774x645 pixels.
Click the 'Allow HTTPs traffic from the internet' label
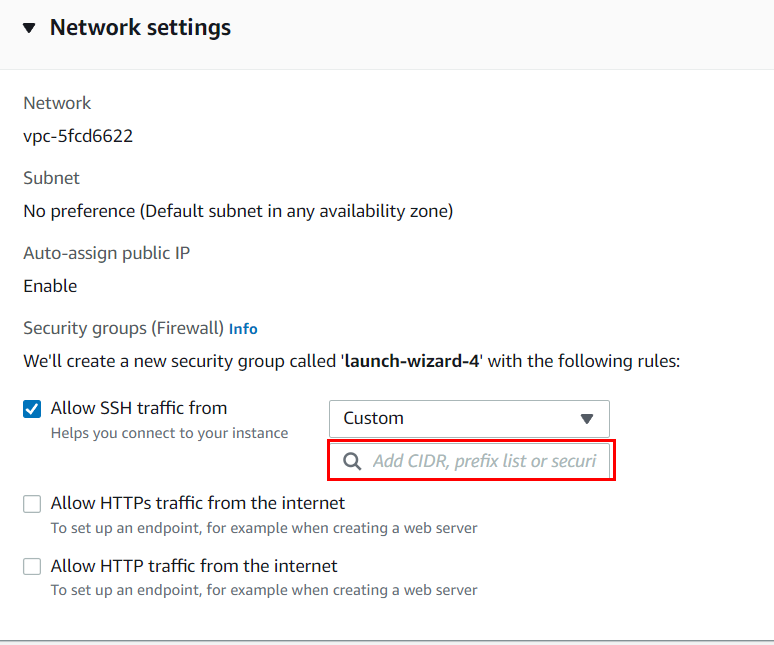[198, 503]
